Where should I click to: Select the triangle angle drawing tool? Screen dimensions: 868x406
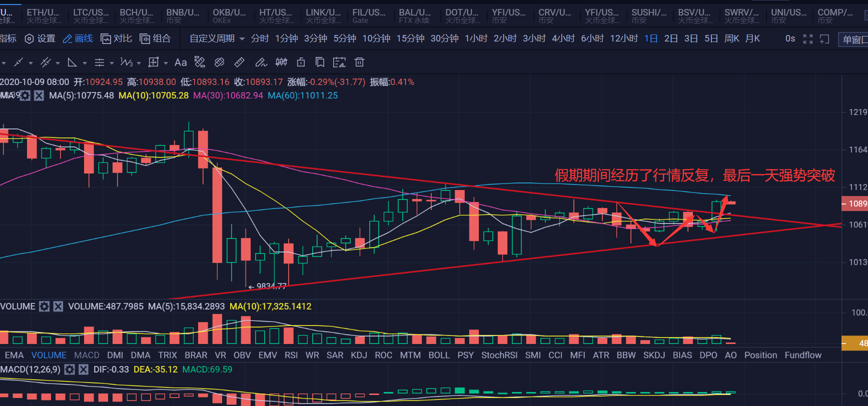[73, 62]
